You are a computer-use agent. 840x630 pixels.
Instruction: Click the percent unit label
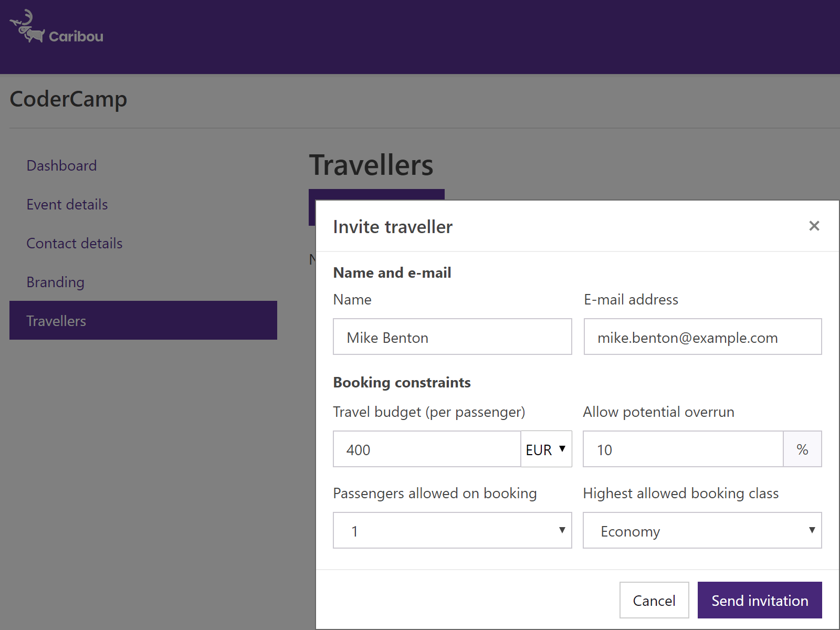pos(802,449)
